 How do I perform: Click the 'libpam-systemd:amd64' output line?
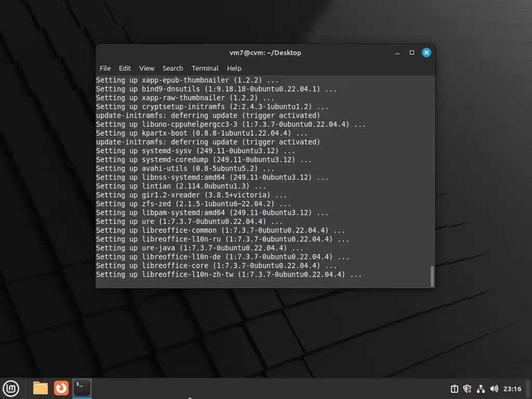[x=212, y=212]
